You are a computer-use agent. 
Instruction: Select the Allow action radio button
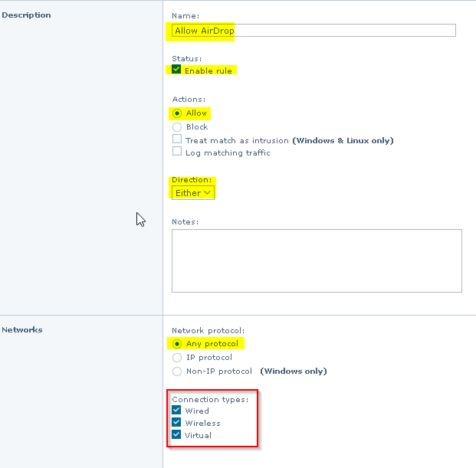tap(177, 113)
